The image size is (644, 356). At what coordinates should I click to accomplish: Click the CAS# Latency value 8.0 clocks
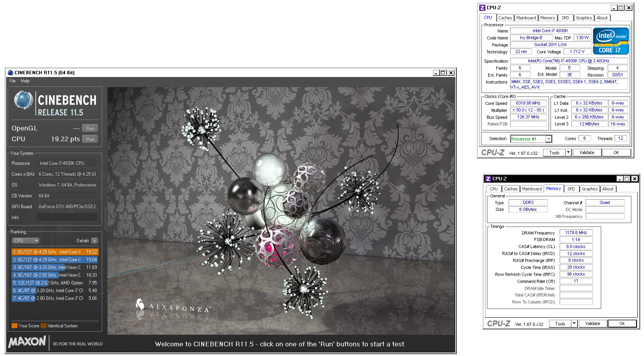click(x=576, y=246)
